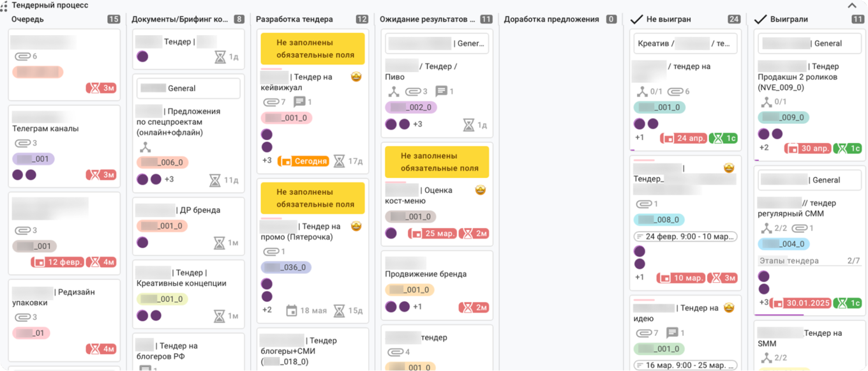Click subtasks icon on Предложения по спецпроектам card
Viewport: 868px width, 371px height.
pyautogui.click(x=145, y=148)
